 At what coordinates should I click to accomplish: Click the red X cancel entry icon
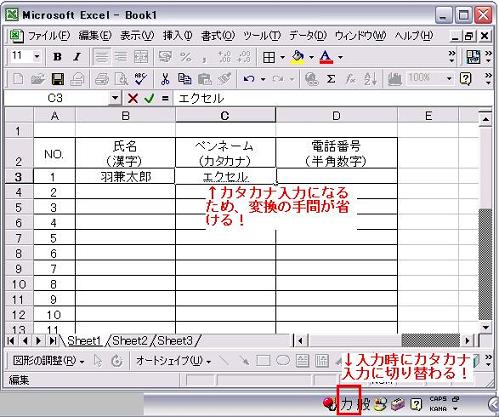[x=133, y=98]
